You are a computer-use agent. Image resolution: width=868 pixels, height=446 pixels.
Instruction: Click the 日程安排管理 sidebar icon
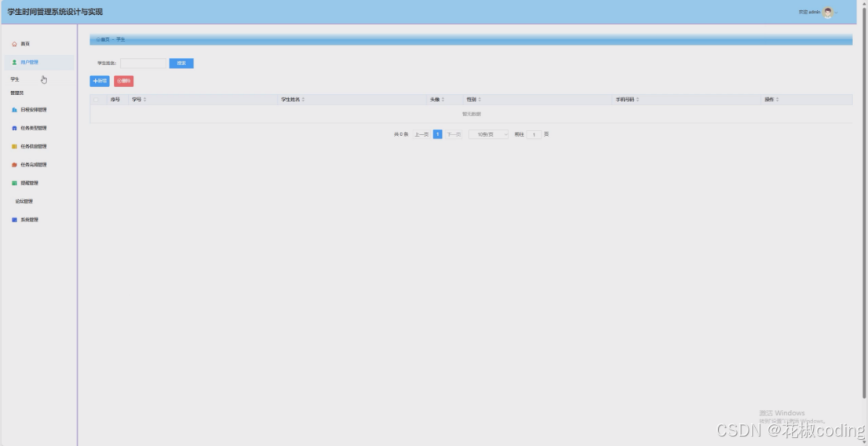[14, 110]
